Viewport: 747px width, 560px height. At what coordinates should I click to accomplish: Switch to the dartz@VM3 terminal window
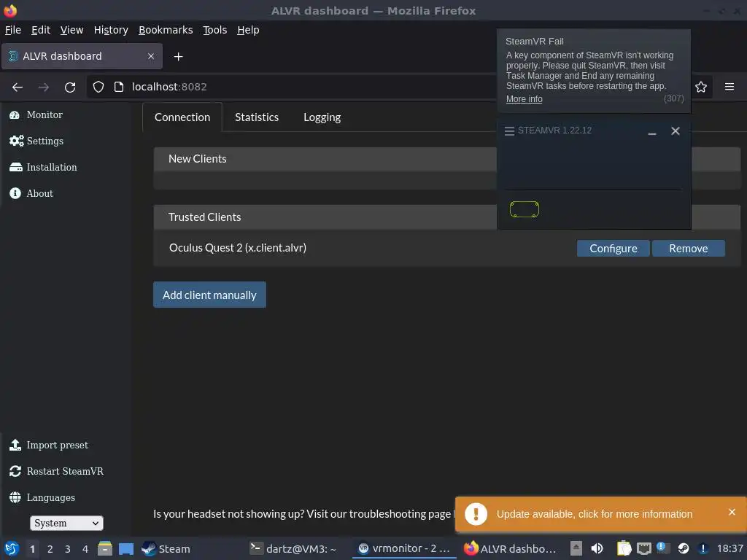[293, 549]
